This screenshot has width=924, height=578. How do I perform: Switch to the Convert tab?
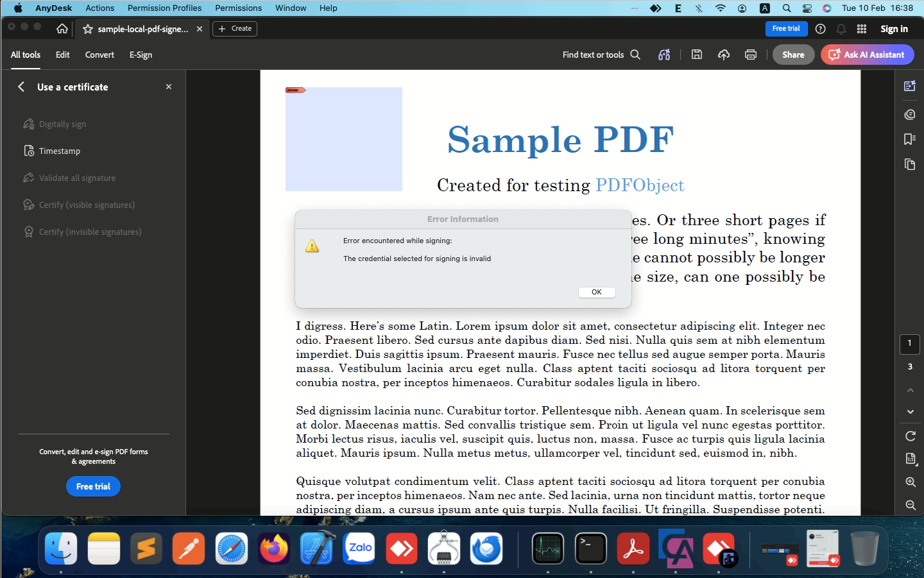click(x=99, y=55)
